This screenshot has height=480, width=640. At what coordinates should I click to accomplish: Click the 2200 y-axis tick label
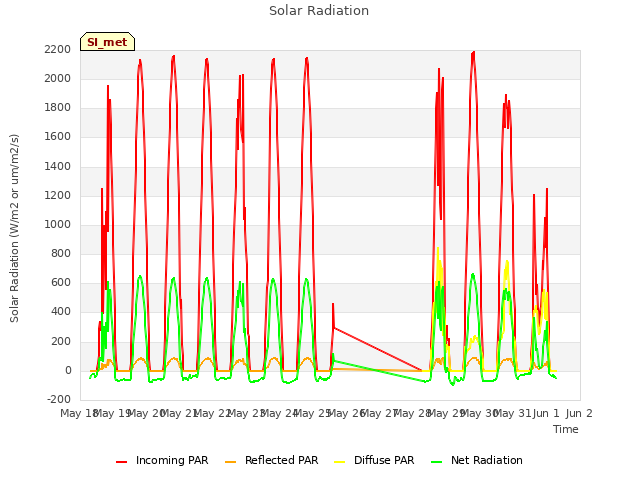click(58, 49)
